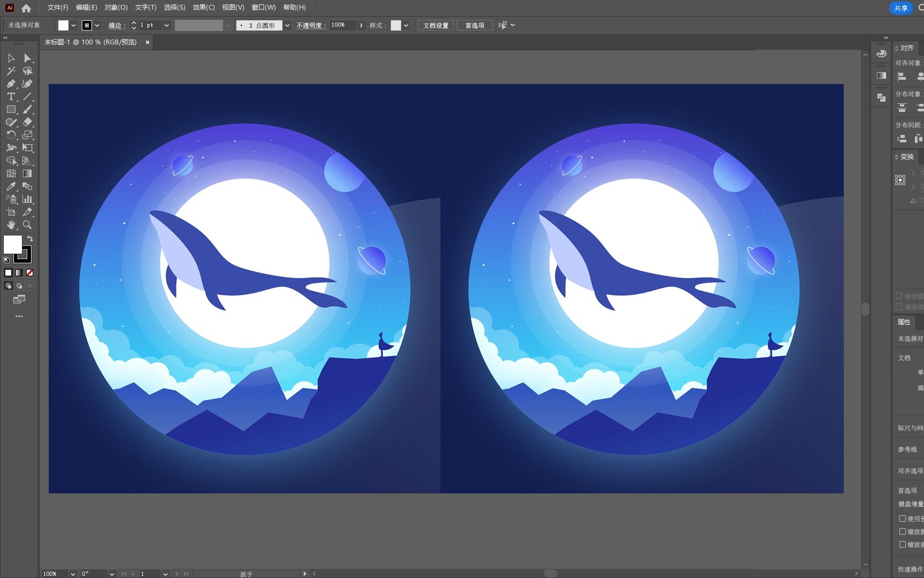
Task: Select the Eraser tool
Action: (x=27, y=122)
